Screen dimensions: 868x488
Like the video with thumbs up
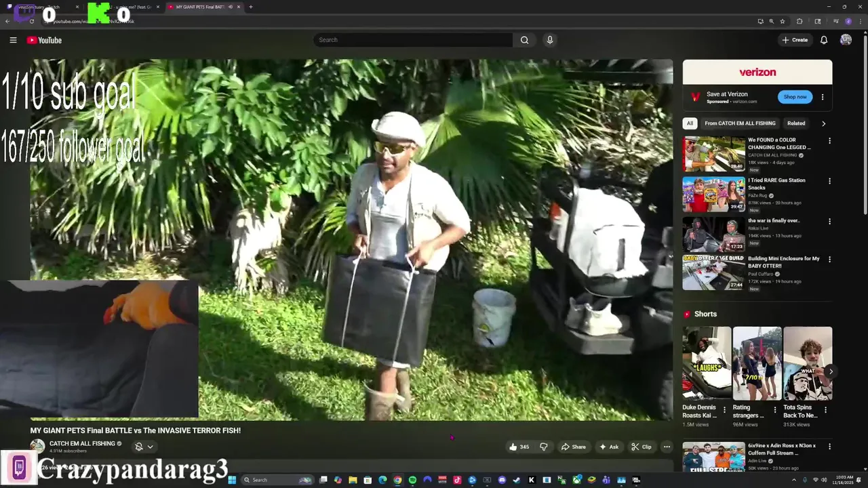click(519, 447)
